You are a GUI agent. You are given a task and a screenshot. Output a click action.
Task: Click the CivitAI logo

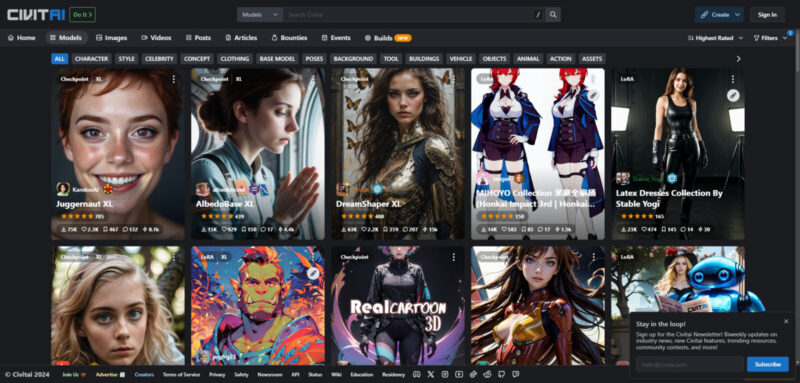[36, 15]
